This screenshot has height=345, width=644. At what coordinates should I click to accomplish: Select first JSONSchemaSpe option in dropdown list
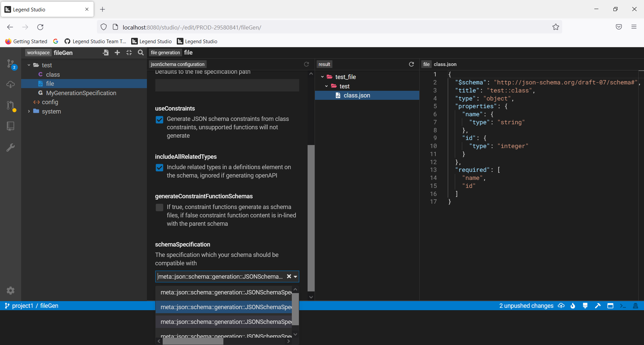[x=224, y=292]
